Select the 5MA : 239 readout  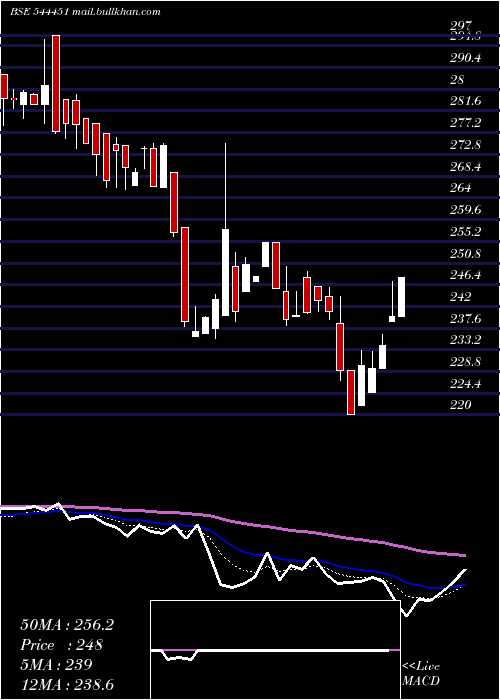[x=56, y=665]
